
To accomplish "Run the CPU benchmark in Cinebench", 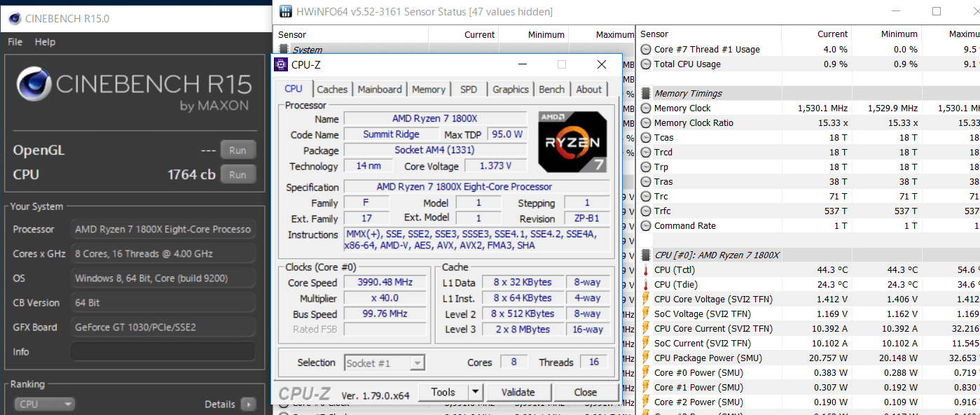I will click(238, 174).
